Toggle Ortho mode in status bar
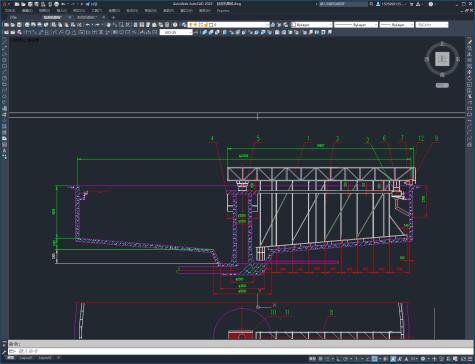475x364 pixels. 338,359
